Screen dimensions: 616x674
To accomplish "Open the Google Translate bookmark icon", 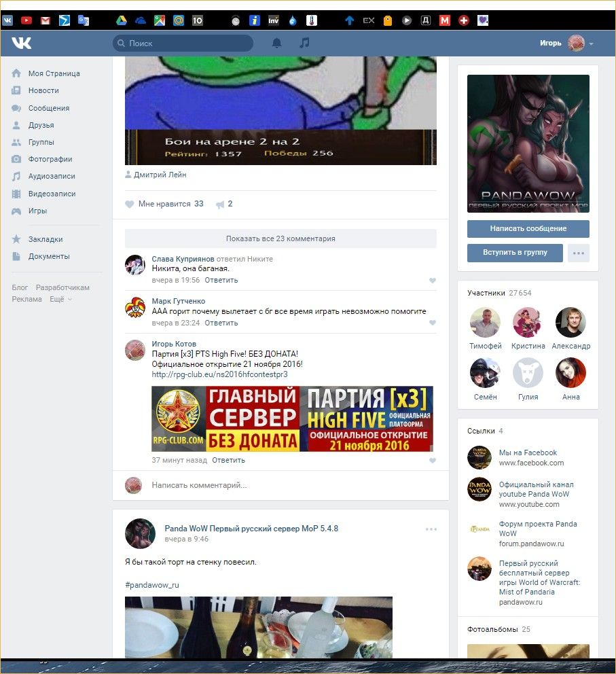I will coord(84,20).
